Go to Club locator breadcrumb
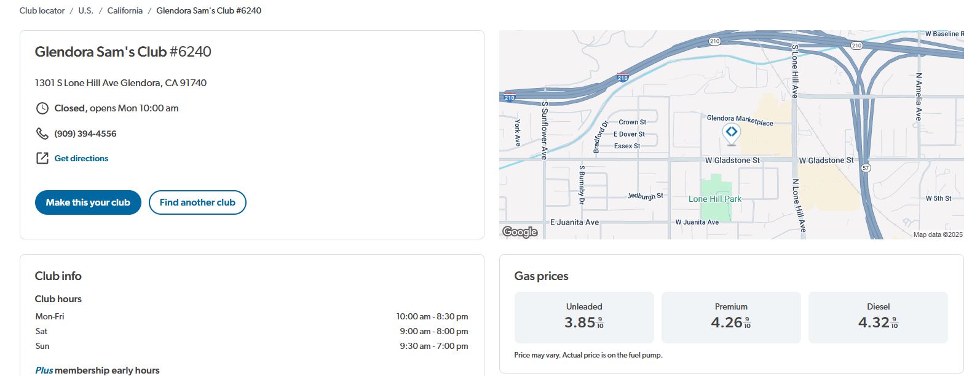980x376 pixels. click(x=42, y=10)
